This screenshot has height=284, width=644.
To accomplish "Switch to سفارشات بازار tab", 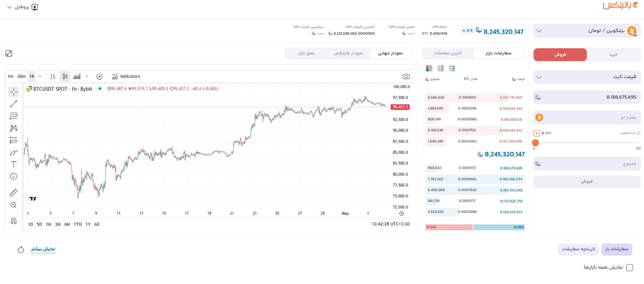I will pyautogui.click(x=498, y=53).
